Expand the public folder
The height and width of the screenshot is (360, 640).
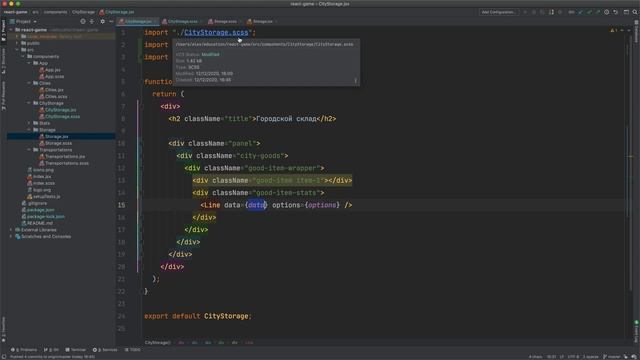[x=17, y=43]
